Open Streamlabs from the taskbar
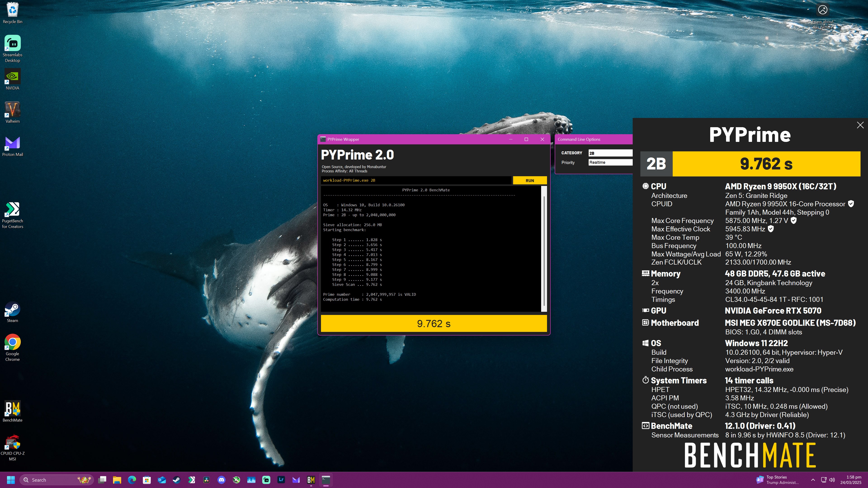The height and width of the screenshot is (488, 868). [266, 480]
